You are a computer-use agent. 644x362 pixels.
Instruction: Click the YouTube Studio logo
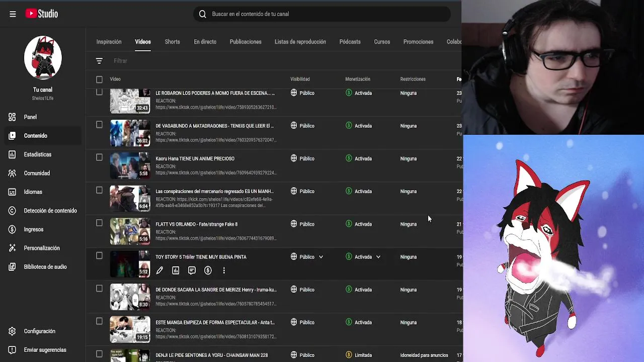pyautogui.click(x=42, y=14)
